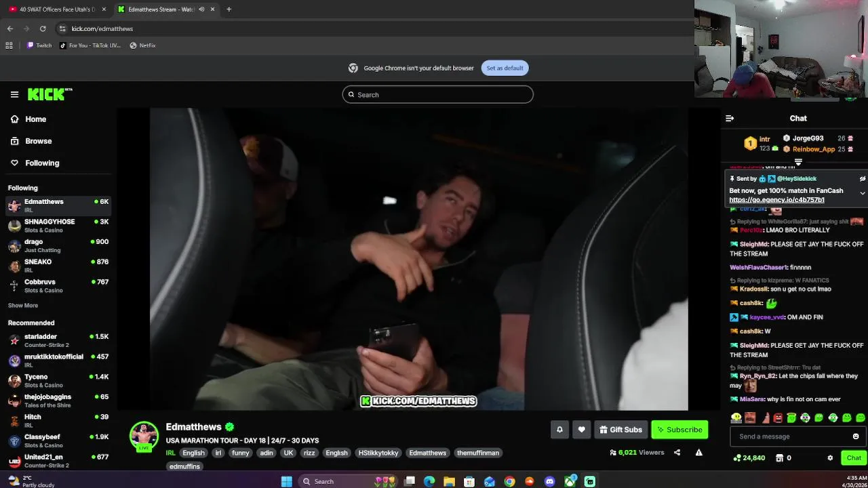Screen dimensions: 868x488
Task: Open thejojobaggins channel
Action: point(58,401)
